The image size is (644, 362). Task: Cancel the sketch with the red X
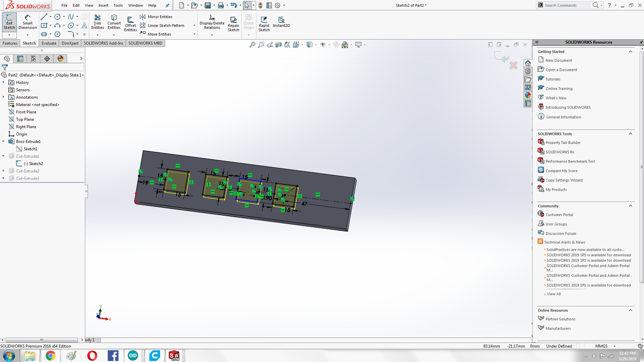pyautogui.click(x=513, y=65)
